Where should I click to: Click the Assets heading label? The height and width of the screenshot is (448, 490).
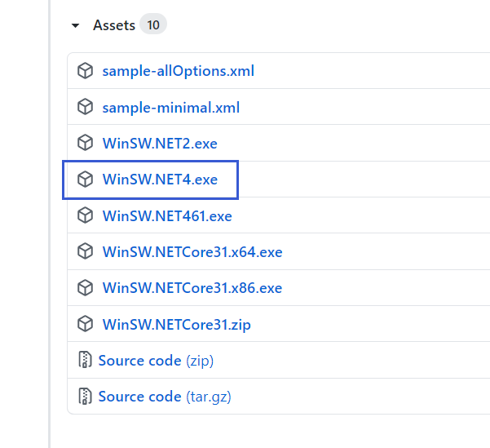pyautogui.click(x=114, y=25)
